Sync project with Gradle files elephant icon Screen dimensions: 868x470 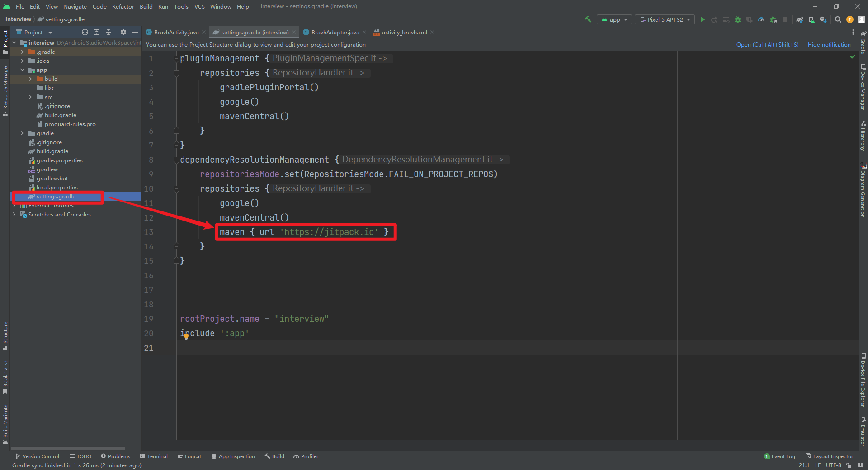pos(800,19)
